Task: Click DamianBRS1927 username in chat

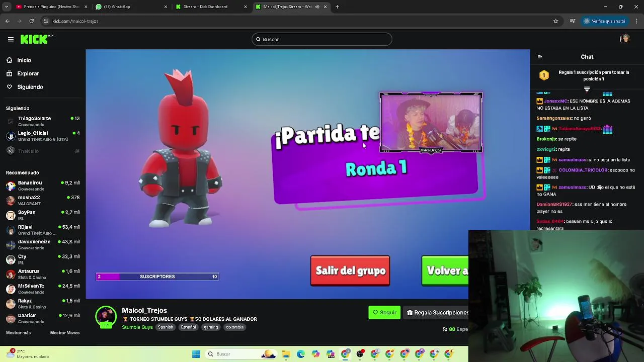Action: [x=554, y=205]
